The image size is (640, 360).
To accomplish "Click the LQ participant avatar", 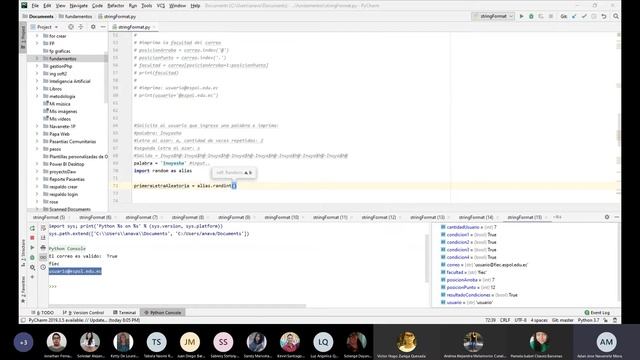I will click(x=323, y=342).
